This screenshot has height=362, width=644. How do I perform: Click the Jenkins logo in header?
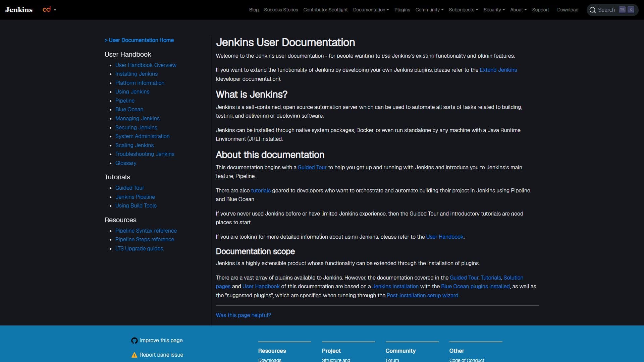[x=19, y=10]
